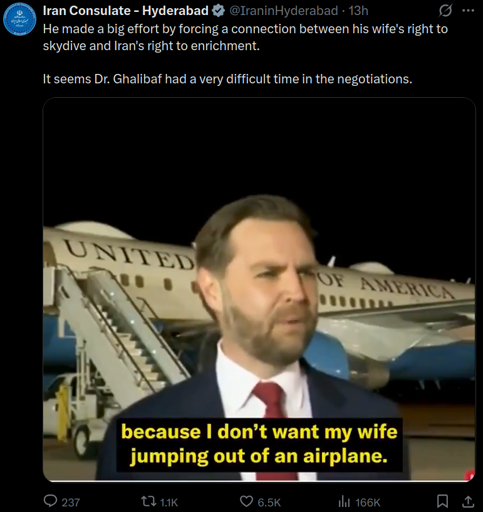Like the post with the heart icon
This screenshot has height=512, width=483.
point(246,501)
